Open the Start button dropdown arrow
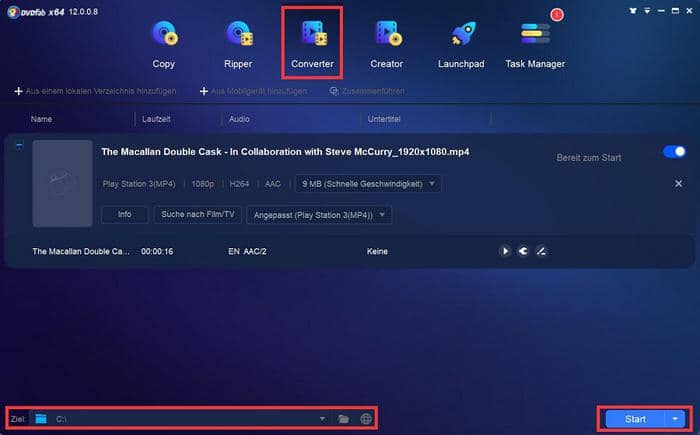The image size is (700, 435). (675, 419)
